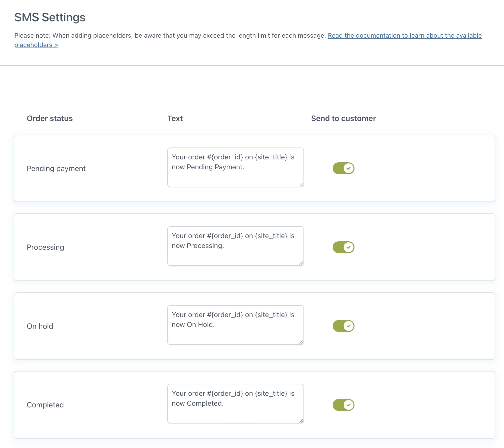Click the Pending payment status label

56,169
